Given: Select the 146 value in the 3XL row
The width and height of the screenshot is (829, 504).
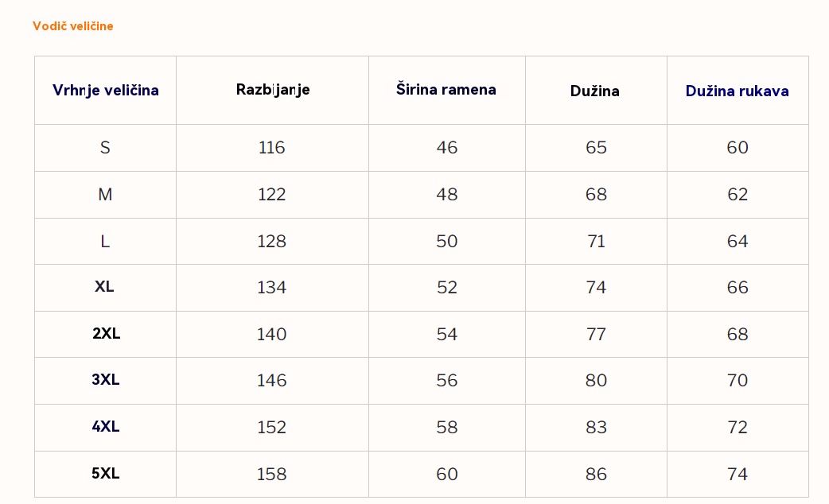Looking at the screenshot, I should click(272, 380).
